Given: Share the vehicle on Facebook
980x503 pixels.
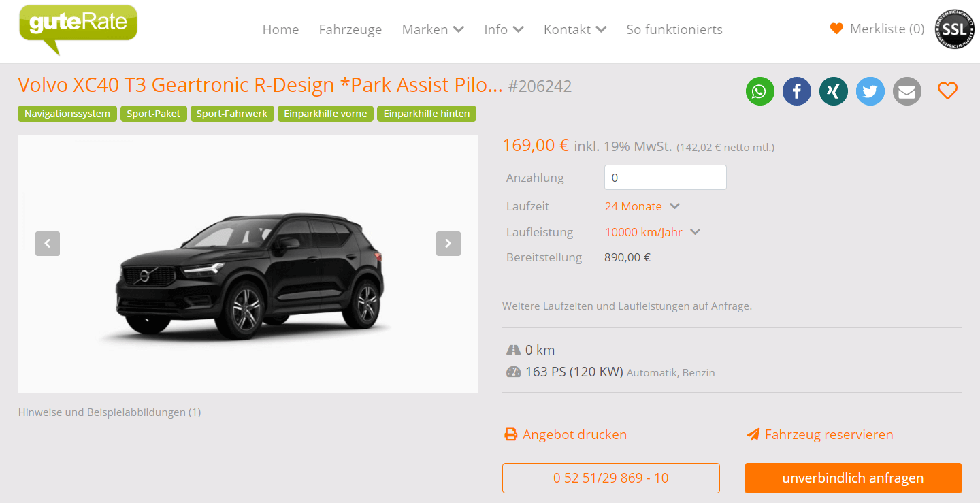Looking at the screenshot, I should point(797,91).
